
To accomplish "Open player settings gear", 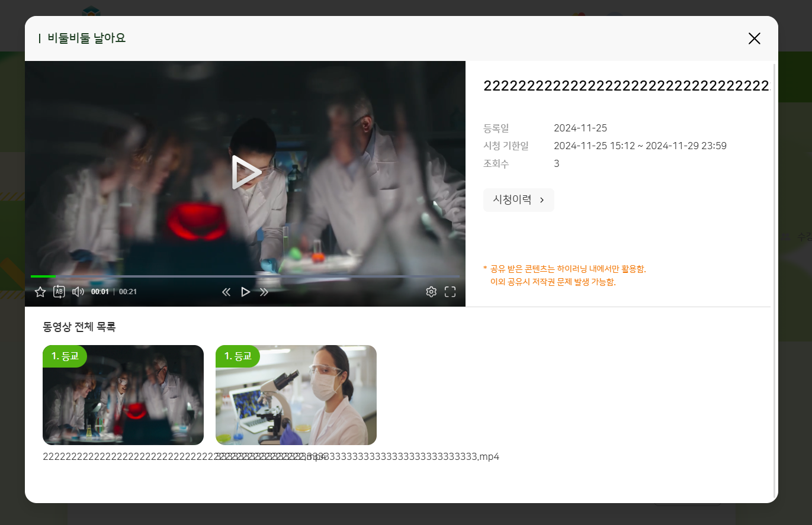I will (x=431, y=292).
